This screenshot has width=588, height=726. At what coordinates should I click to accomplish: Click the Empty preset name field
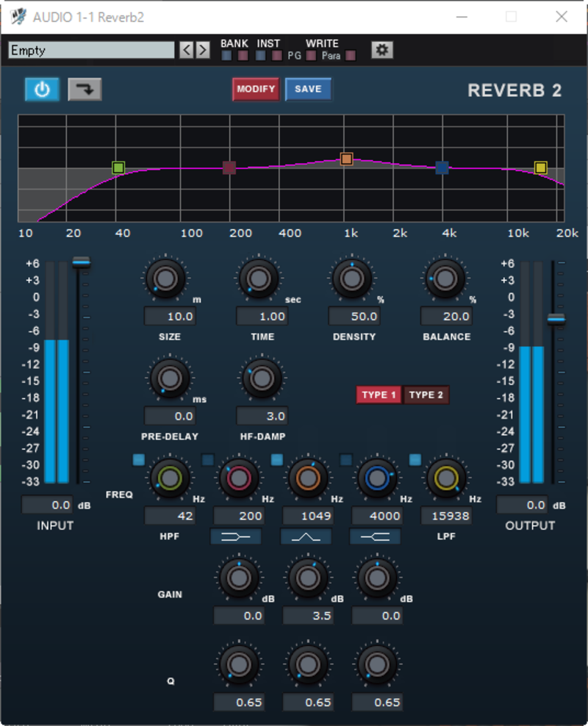(91, 50)
